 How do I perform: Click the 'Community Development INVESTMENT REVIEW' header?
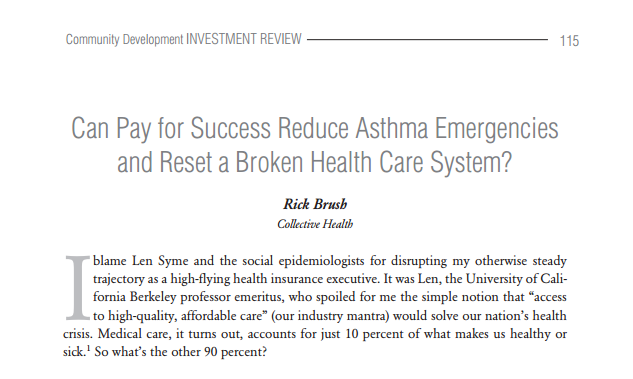click(184, 39)
